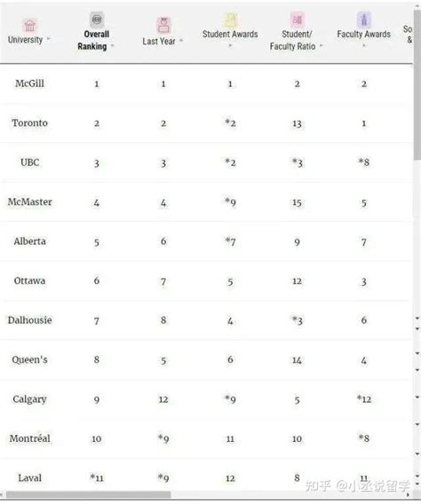Select the Faculty Awards column header
421x504 pixels.
coord(364,34)
